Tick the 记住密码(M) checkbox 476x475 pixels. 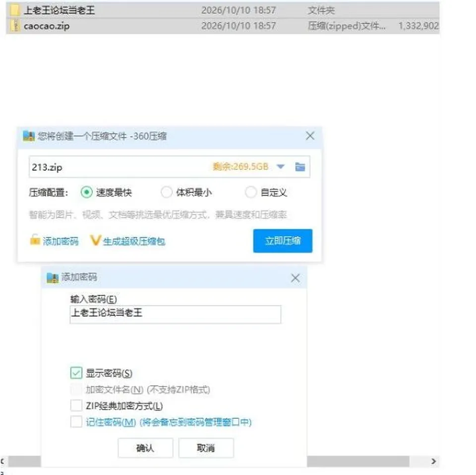click(x=76, y=422)
